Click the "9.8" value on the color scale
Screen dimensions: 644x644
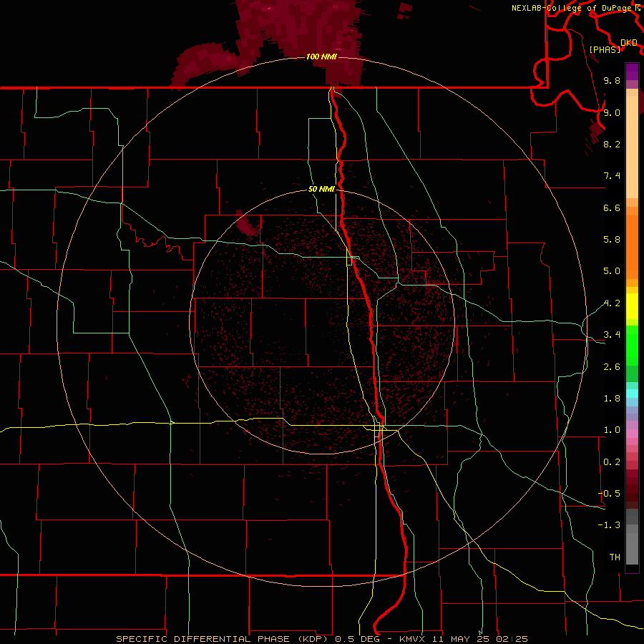612,80
